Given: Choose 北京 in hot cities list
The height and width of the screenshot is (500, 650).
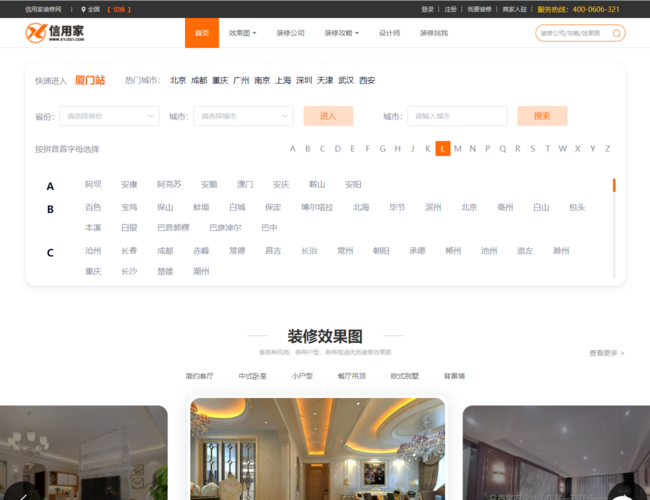Looking at the screenshot, I should [x=178, y=80].
